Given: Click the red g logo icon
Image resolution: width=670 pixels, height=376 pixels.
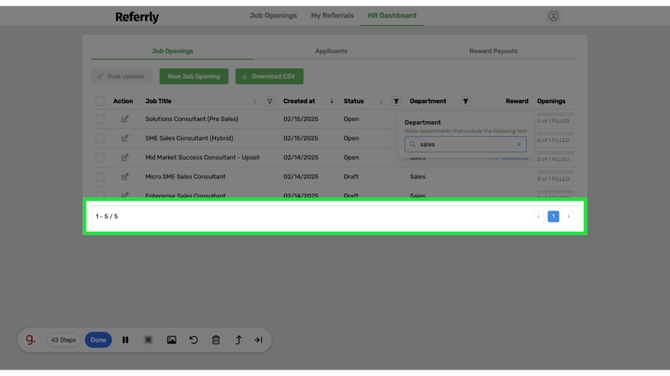Looking at the screenshot, I should [x=30, y=340].
